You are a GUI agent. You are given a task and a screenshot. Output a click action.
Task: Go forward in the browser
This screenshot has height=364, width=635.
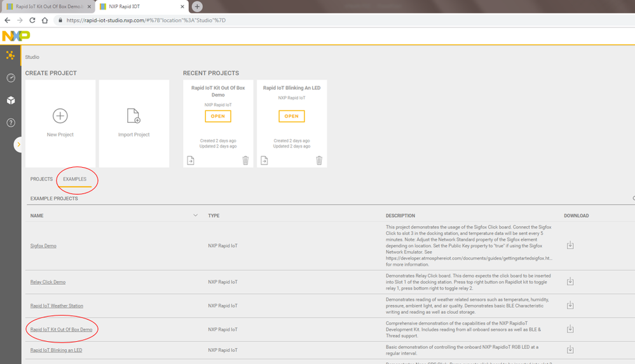[20, 20]
